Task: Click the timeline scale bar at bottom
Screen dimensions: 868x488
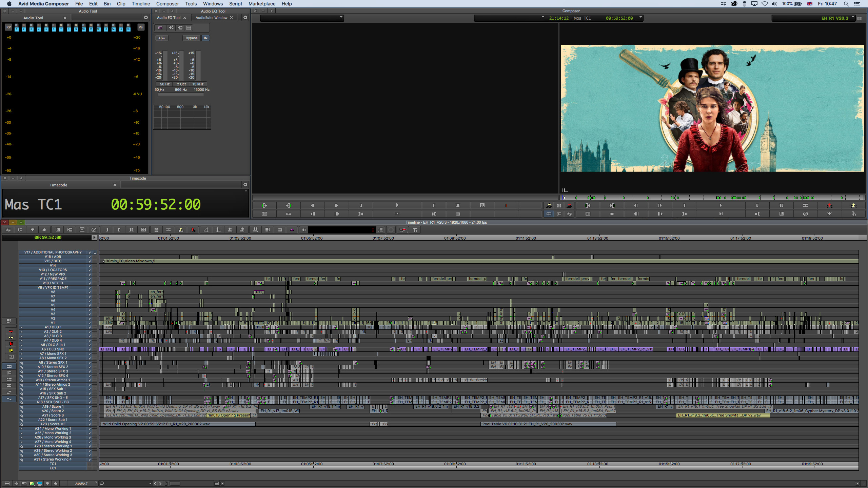Action: [x=175, y=483]
